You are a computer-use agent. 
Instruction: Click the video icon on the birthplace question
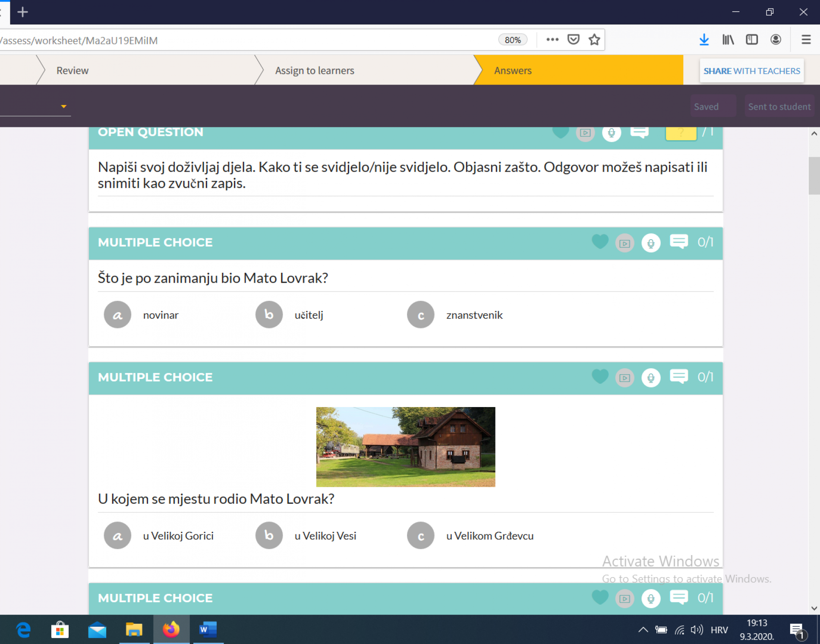[624, 378]
